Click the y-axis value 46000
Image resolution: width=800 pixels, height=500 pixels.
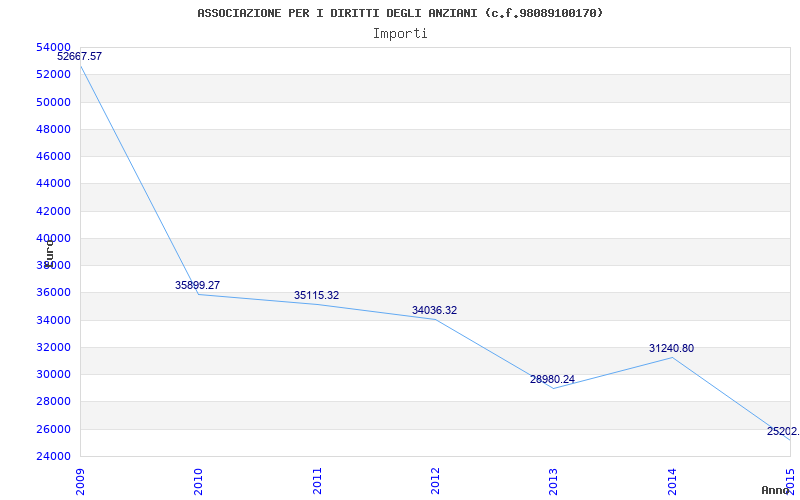(x=54, y=156)
